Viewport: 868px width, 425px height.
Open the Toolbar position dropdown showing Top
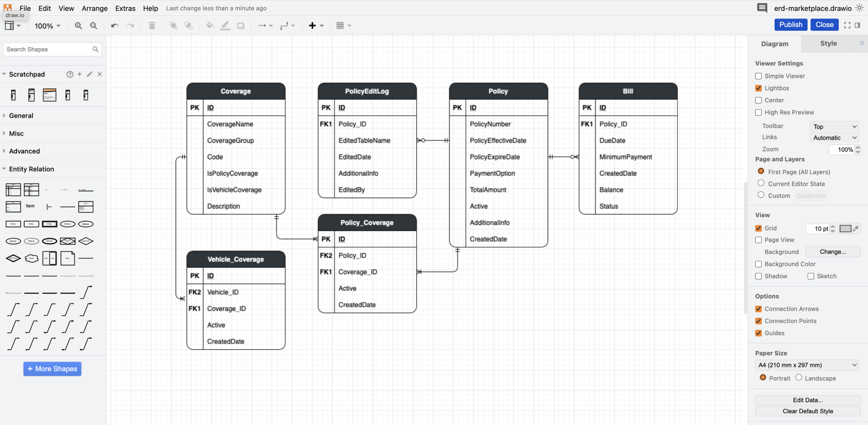tap(834, 126)
